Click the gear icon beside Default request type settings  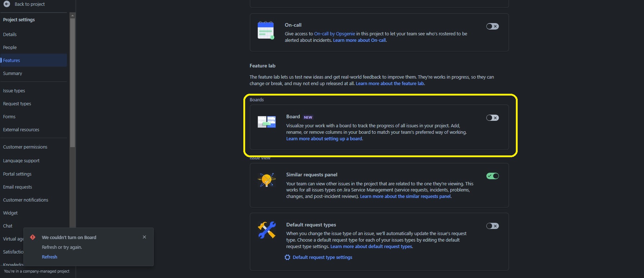click(287, 257)
